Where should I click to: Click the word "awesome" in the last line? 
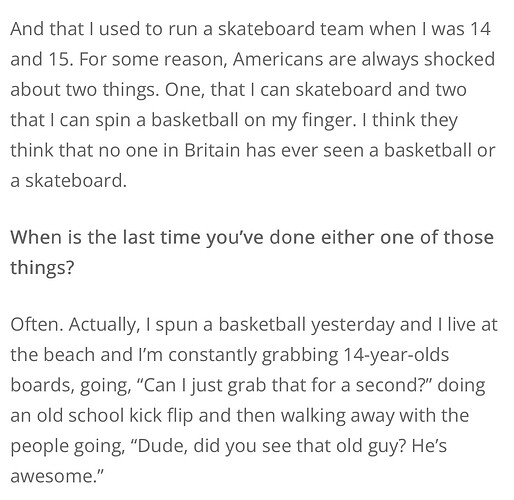pyautogui.click(x=53, y=477)
